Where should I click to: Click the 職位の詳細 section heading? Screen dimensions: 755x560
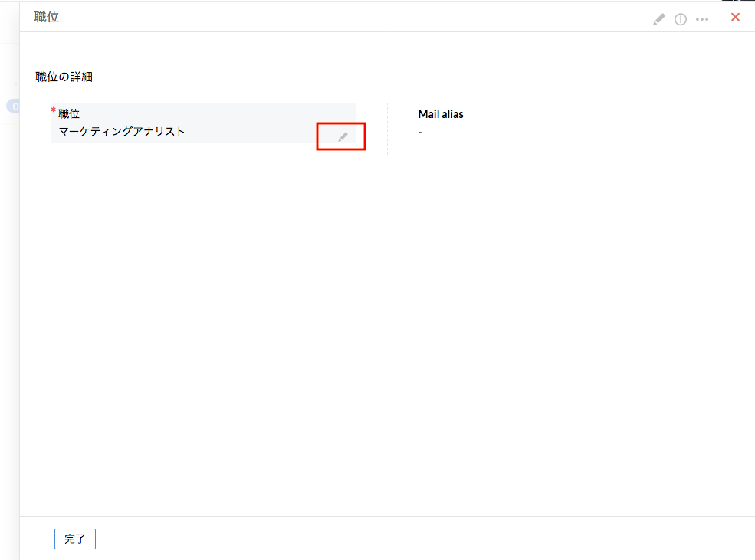(x=64, y=77)
